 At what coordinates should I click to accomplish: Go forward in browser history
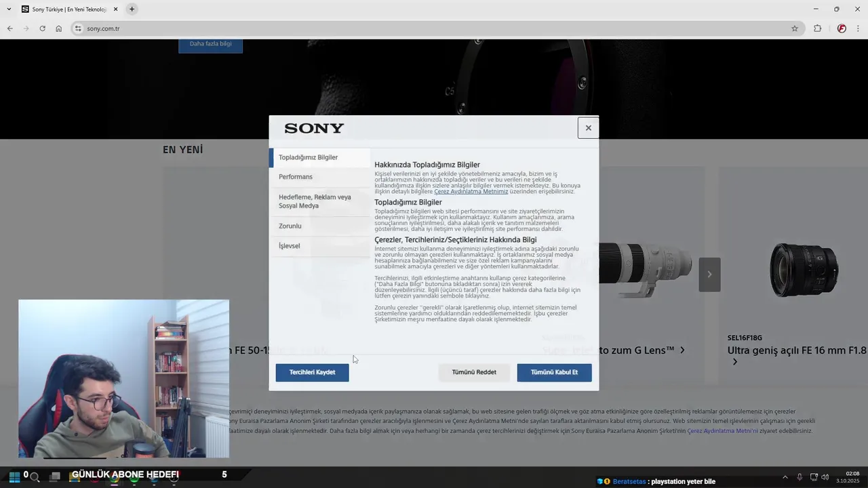pyautogui.click(x=26, y=28)
